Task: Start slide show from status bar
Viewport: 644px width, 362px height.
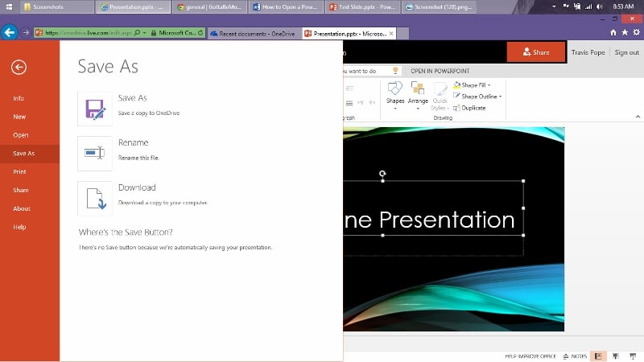Action: [633, 356]
